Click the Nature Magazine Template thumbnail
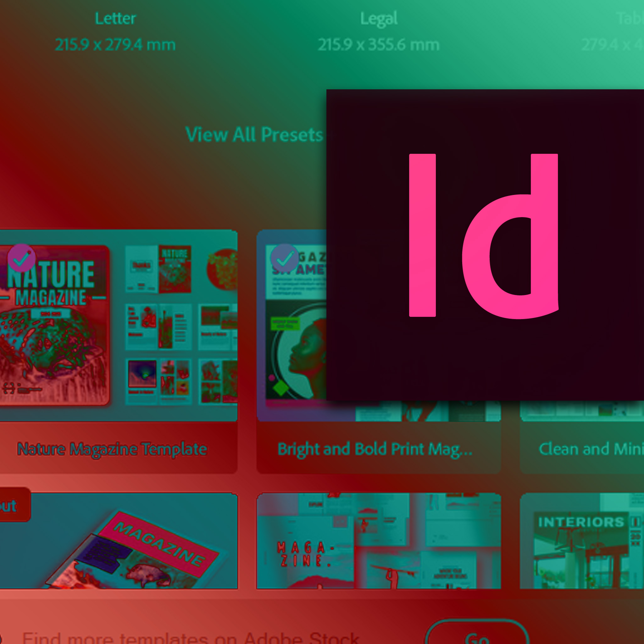Screen dimensions: 644x644 [119, 326]
